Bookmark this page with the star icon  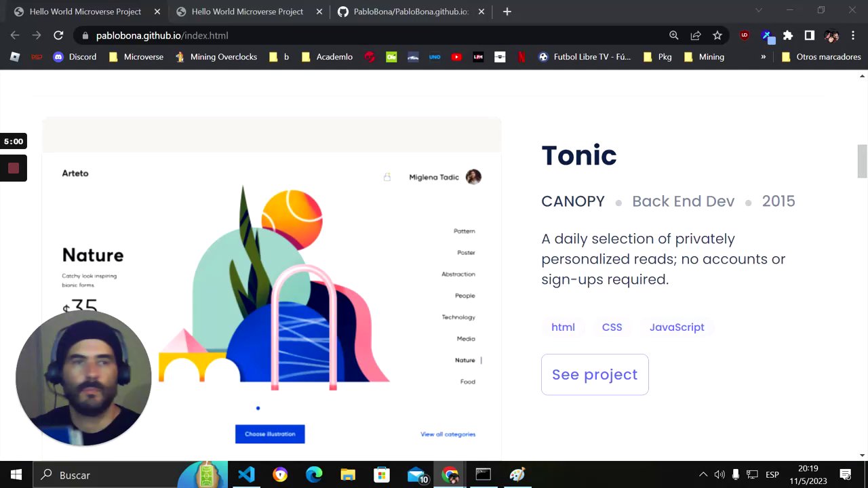click(717, 35)
